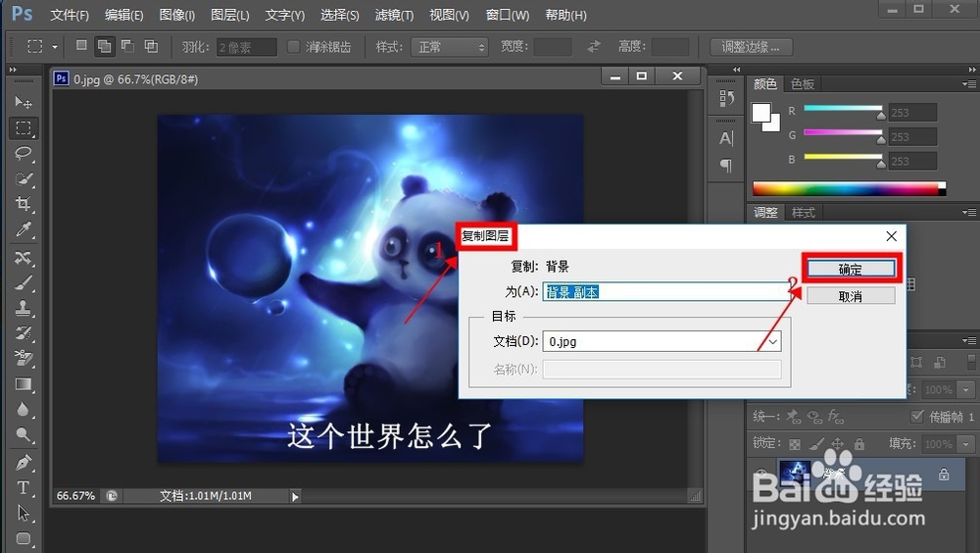The width and height of the screenshot is (980, 553).
Task: Open the Adjustments panel flyout menu
Action: pyautogui.click(x=969, y=213)
